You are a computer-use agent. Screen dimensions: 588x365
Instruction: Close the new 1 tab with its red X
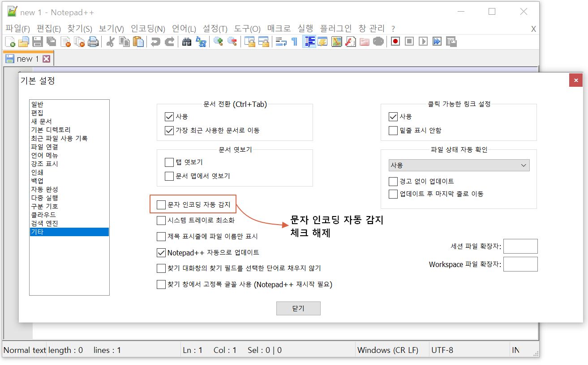[46, 59]
